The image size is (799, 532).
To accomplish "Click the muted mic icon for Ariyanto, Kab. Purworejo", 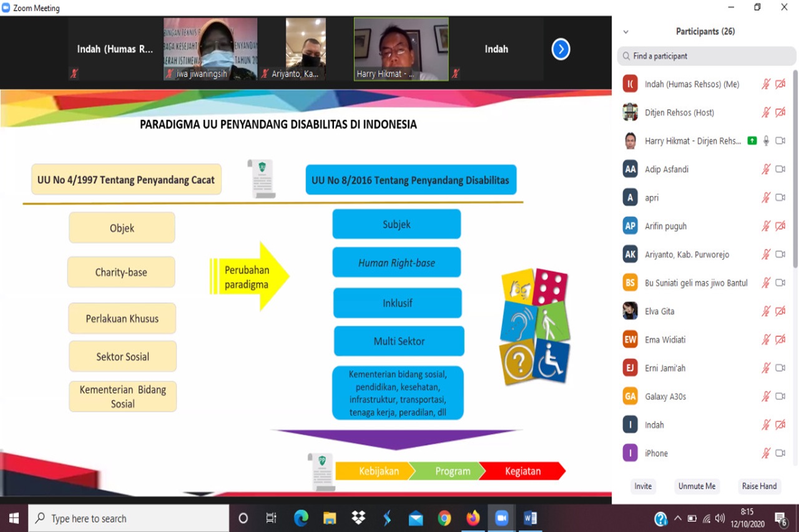I will coord(766,254).
